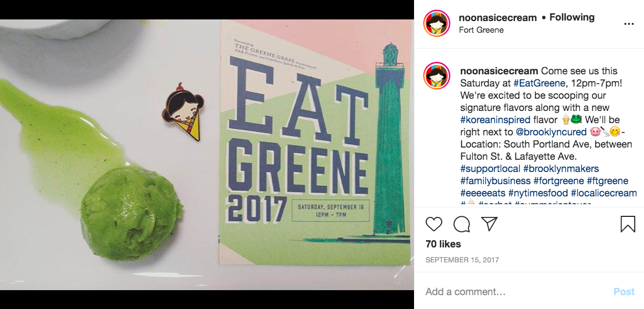Click the avatar beside the caption
This screenshot has height=309, width=644.
pos(437,77)
